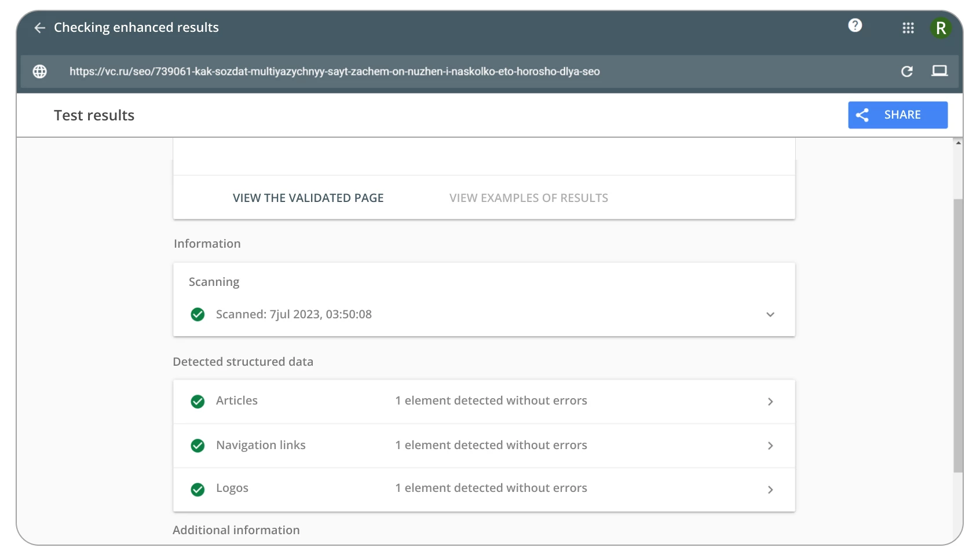Select the Articles row label

(x=237, y=400)
